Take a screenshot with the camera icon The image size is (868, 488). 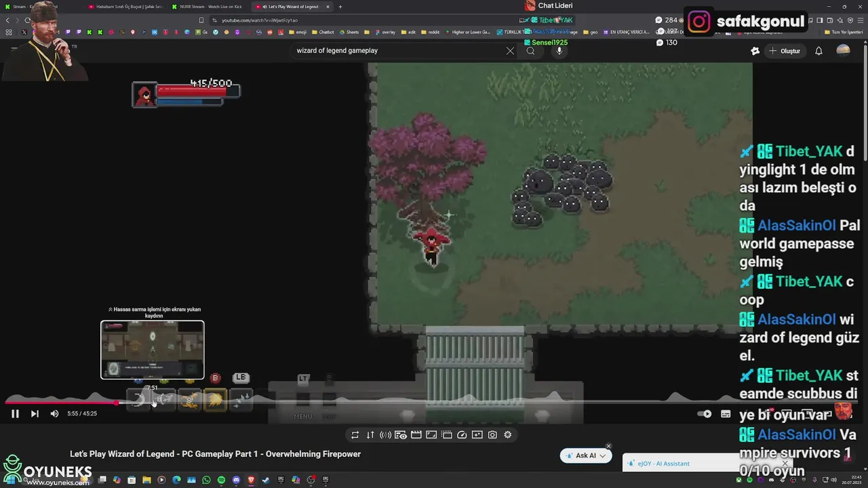coord(492,435)
